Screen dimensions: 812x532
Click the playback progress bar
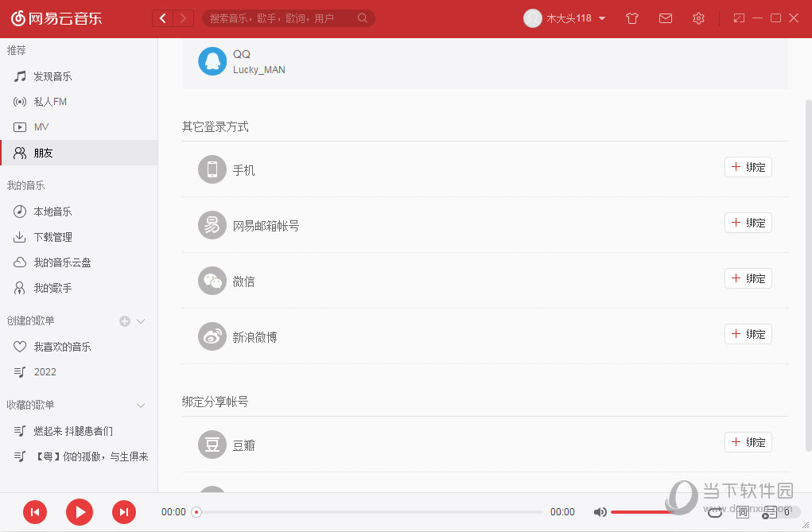(x=369, y=512)
